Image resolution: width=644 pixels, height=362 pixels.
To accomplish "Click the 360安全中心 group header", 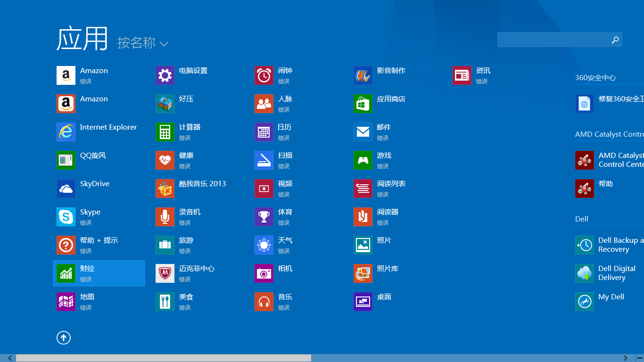I will point(595,78).
